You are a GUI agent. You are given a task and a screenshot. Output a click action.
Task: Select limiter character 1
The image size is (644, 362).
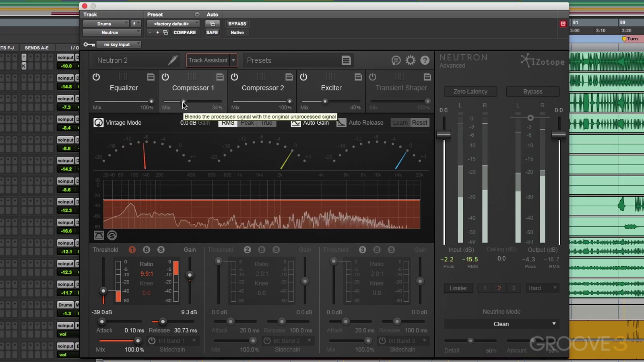click(485, 288)
